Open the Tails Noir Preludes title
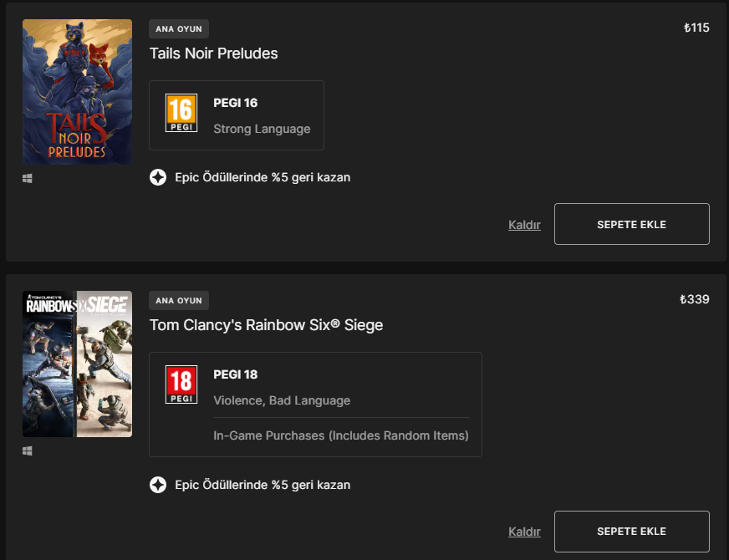 click(213, 53)
